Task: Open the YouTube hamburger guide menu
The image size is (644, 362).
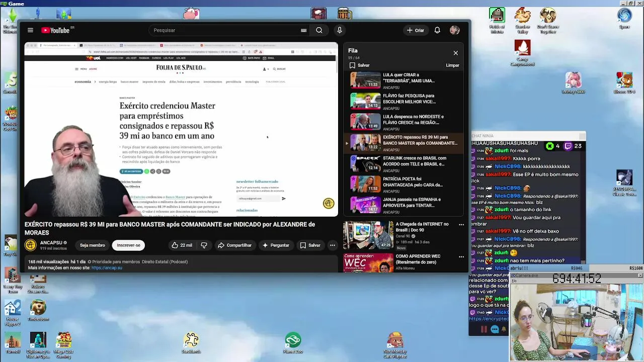Action: 30,30
